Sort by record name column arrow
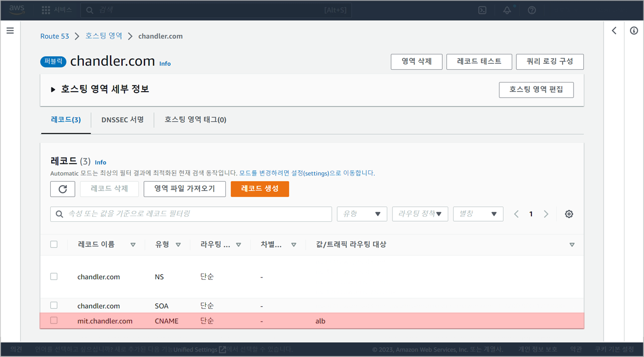The image size is (644, 357). 133,245
